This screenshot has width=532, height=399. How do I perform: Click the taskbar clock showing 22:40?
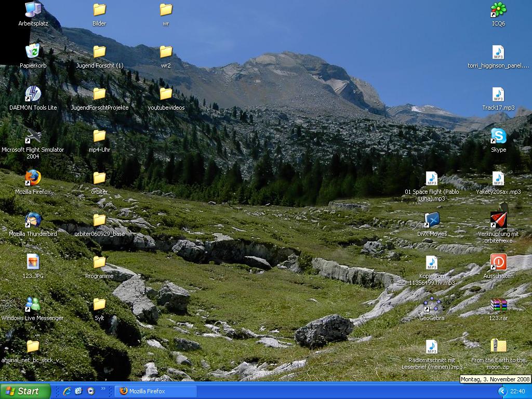pyautogui.click(x=517, y=391)
